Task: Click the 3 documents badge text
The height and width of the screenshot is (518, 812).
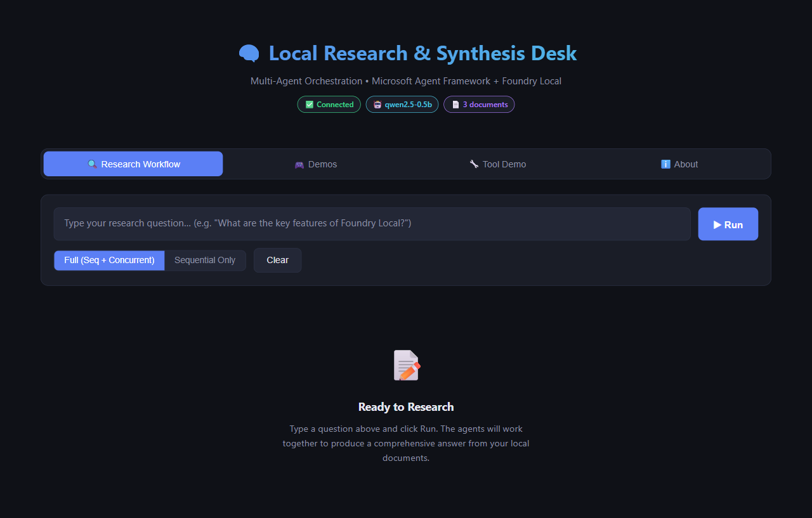Action: pos(485,105)
